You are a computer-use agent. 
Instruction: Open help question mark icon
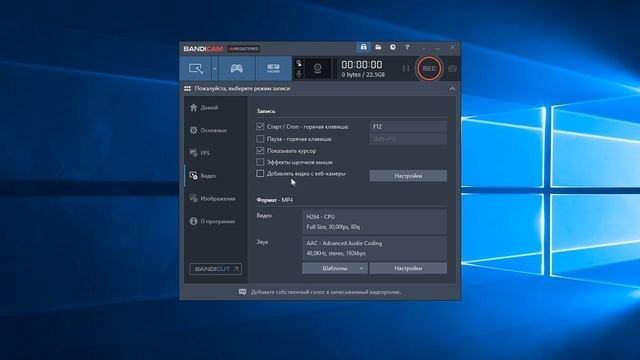(x=407, y=47)
